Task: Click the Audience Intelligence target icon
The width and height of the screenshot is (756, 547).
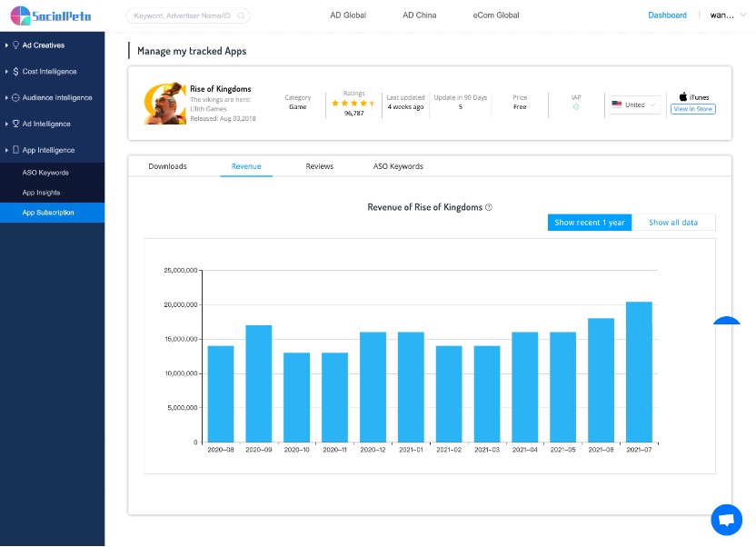Action: 16,97
